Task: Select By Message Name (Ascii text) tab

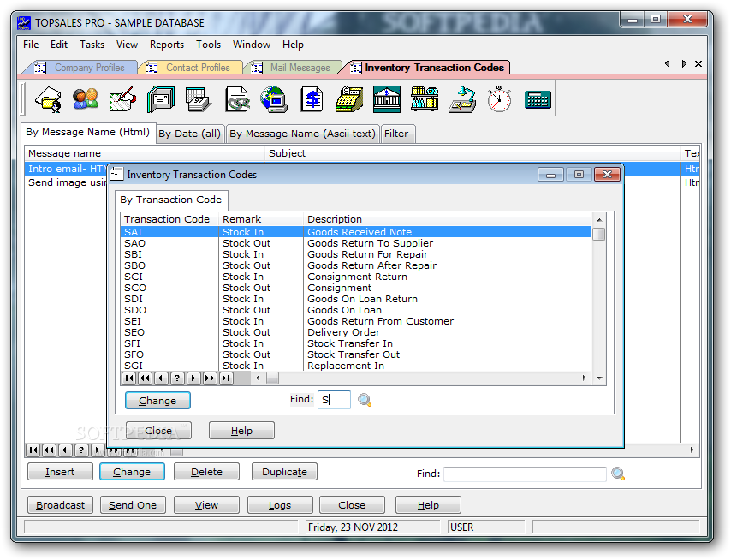Action: coord(302,134)
